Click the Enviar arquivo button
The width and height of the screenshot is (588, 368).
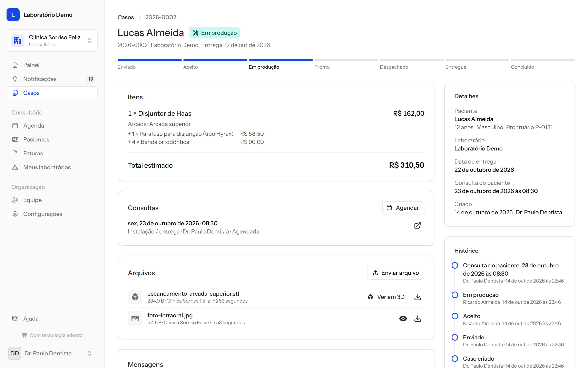point(395,273)
